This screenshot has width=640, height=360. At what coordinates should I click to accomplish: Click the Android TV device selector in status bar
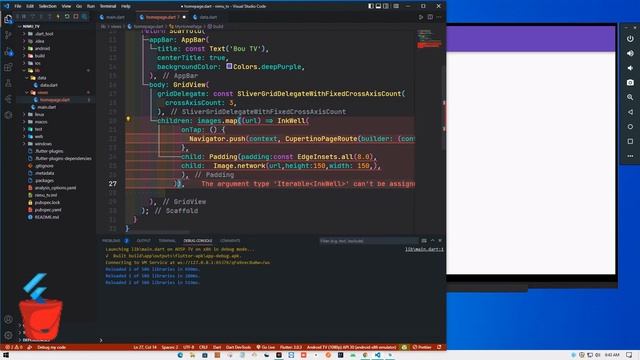[351, 347]
